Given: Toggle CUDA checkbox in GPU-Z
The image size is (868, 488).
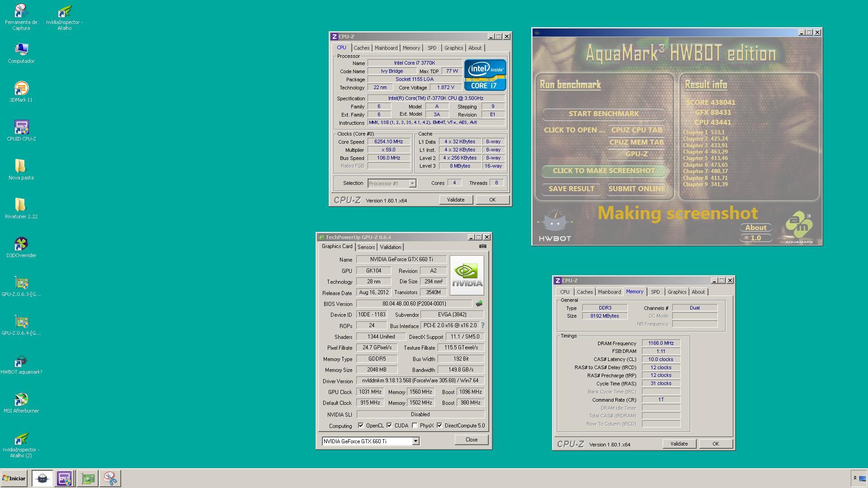Looking at the screenshot, I should click(x=389, y=425).
